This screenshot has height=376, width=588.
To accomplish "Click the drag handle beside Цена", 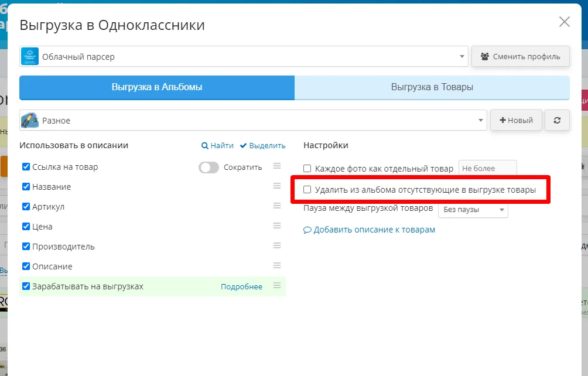I will click(277, 225).
